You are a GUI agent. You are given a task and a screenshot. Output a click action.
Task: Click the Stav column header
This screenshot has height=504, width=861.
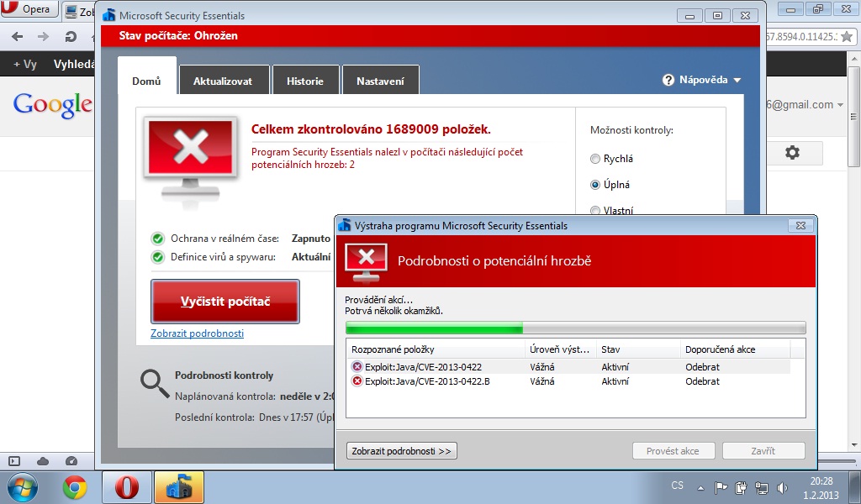tap(638, 349)
